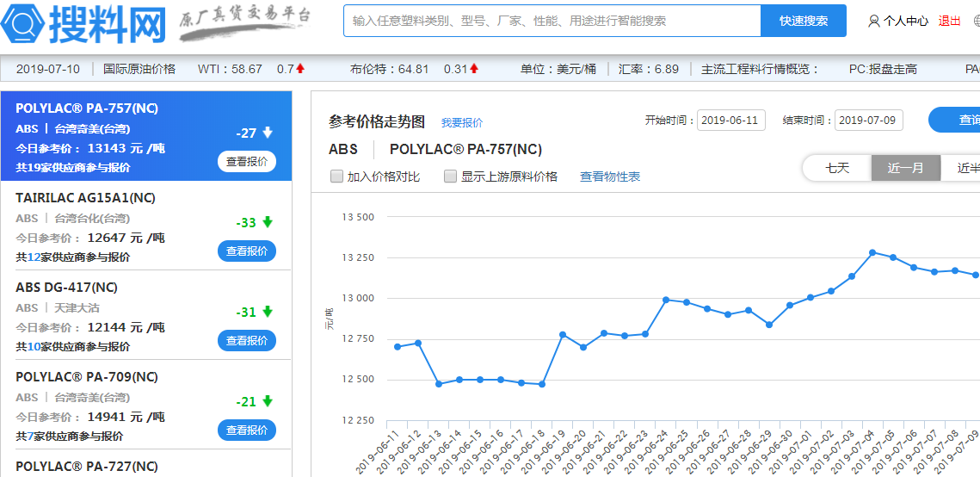This screenshot has width=980, height=477.
Task: Select the 七天 time range tab
Action: (x=837, y=168)
